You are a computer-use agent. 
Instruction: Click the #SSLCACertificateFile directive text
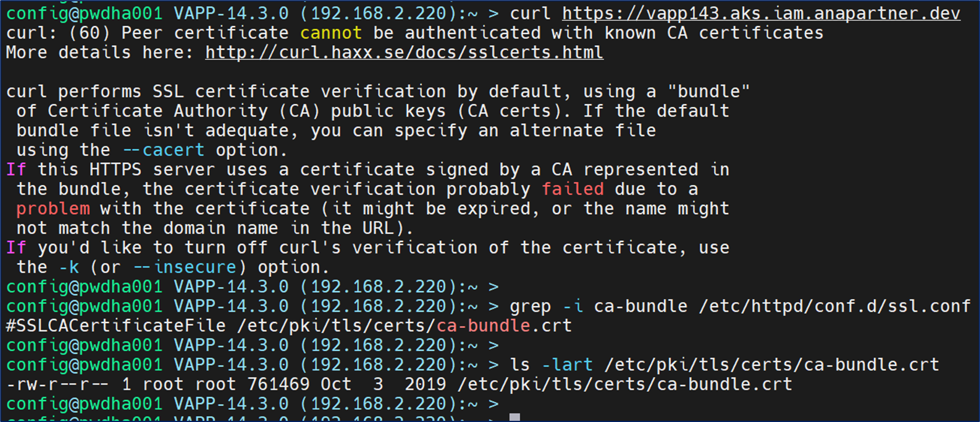pyautogui.click(x=116, y=326)
